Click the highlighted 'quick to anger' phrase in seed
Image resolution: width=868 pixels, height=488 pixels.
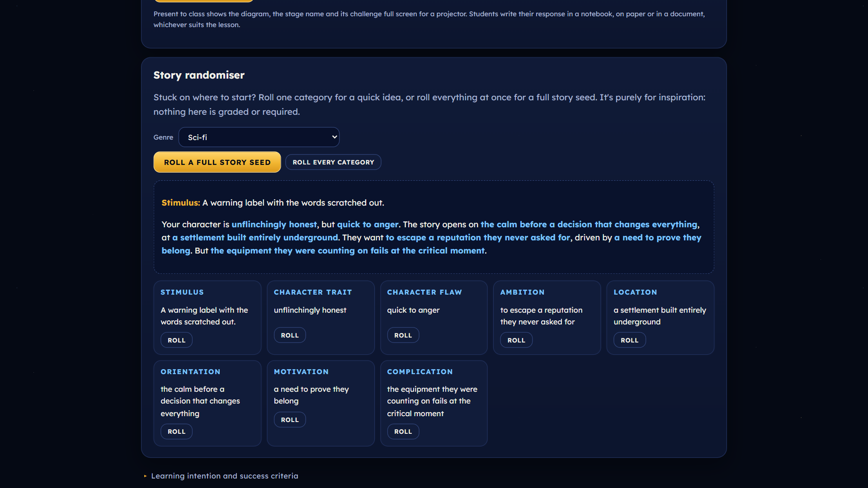pyautogui.click(x=368, y=225)
